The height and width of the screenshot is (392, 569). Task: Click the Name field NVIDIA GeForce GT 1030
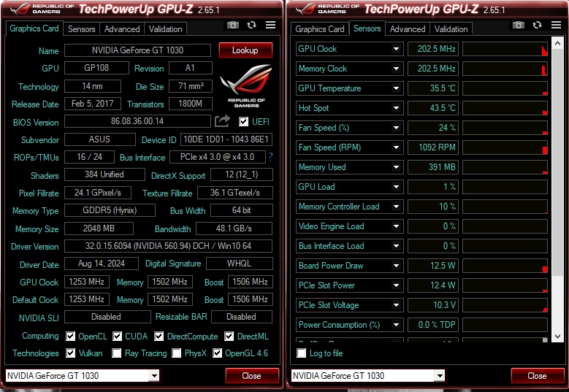coord(137,50)
